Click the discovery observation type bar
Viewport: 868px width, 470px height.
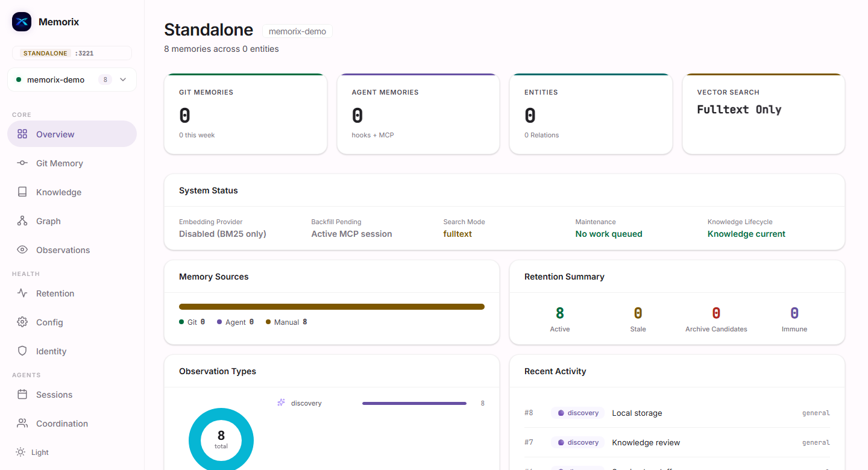[414, 403]
